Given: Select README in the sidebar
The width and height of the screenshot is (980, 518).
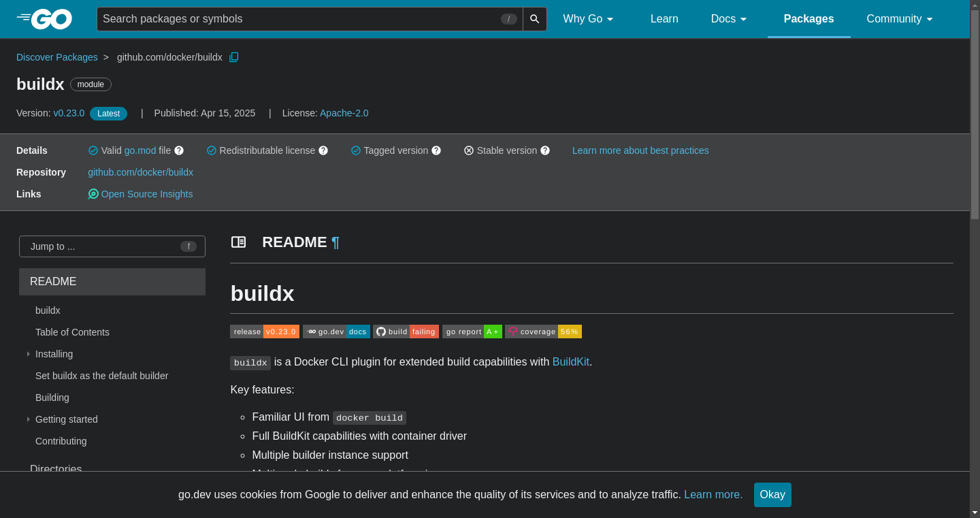Looking at the screenshot, I should (112, 282).
